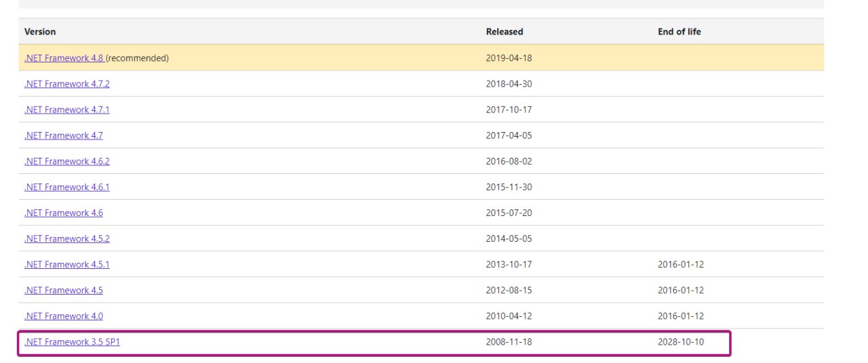Select the release date 2012-08-15
868x363 pixels.
[x=509, y=290]
